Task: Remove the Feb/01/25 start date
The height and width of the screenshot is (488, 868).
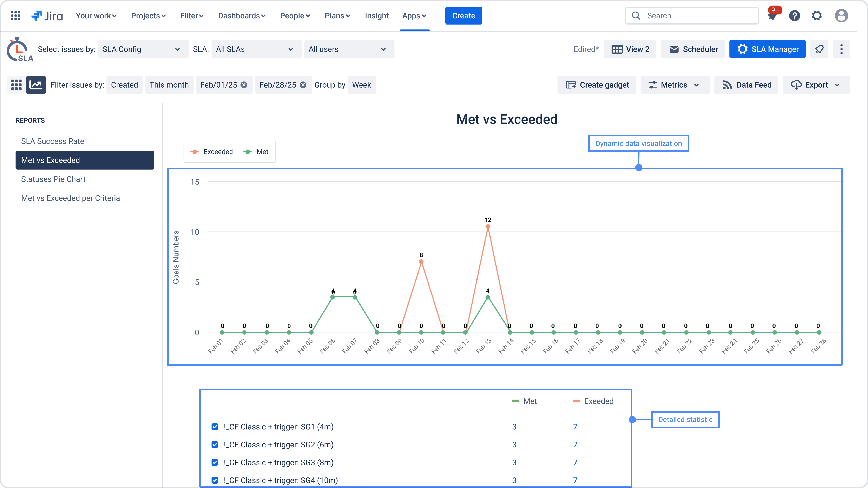Action: point(244,85)
